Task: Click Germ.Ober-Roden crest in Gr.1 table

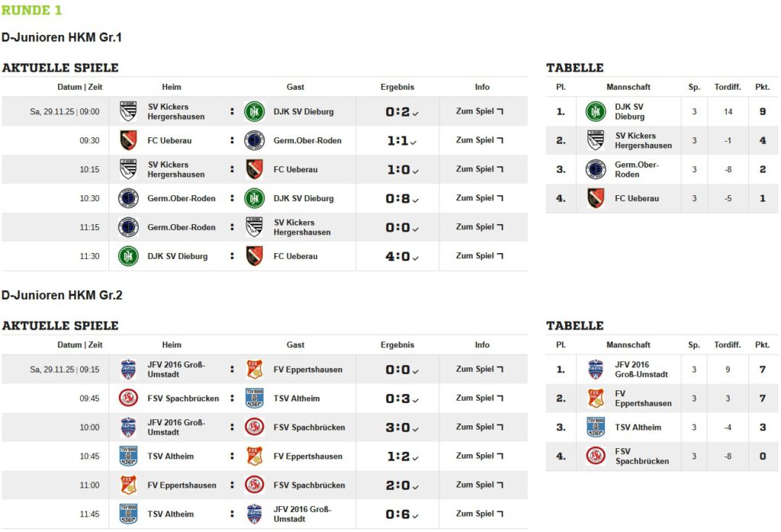Action: click(596, 169)
